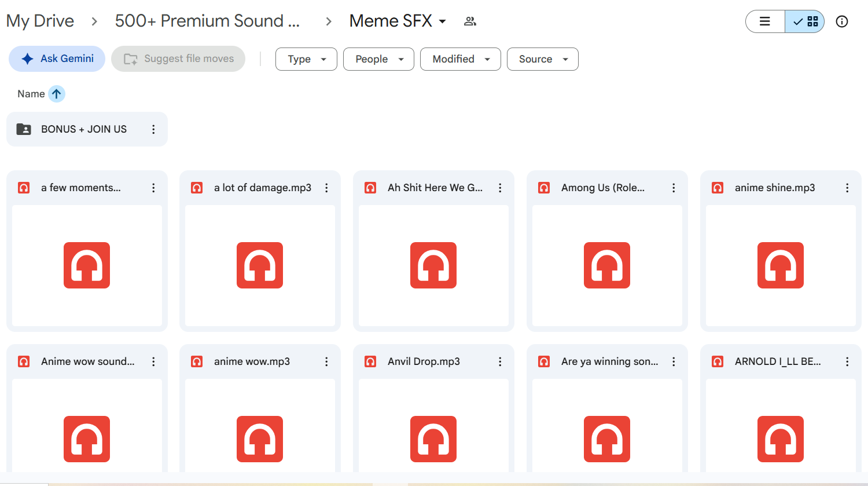
Task: Click file name 'a lot of damage.mp3'
Action: [x=263, y=188]
